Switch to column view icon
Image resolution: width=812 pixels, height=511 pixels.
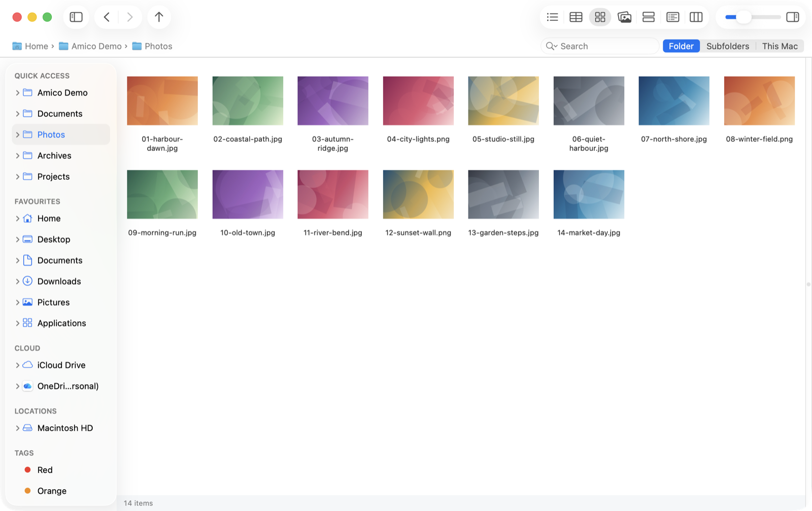pyautogui.click(x=696, y=17)
